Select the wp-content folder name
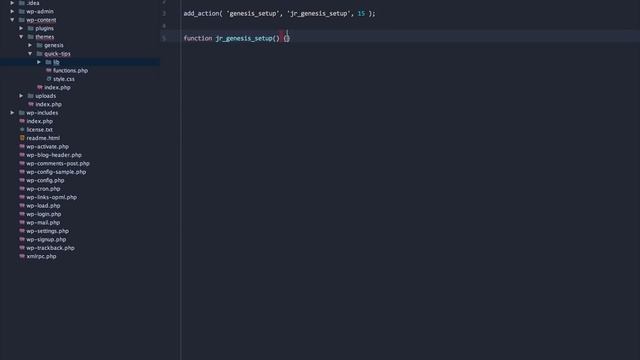 click(x=41, y=20)
